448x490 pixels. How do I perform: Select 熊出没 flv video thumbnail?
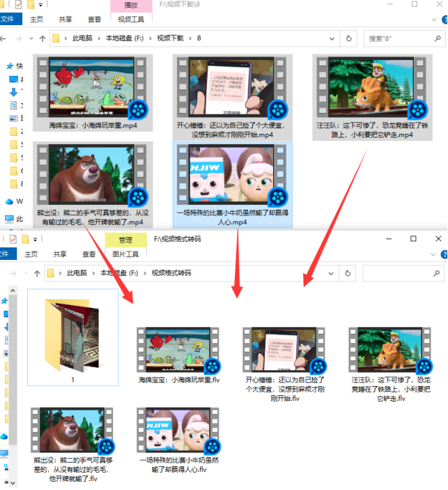(72, 429)
